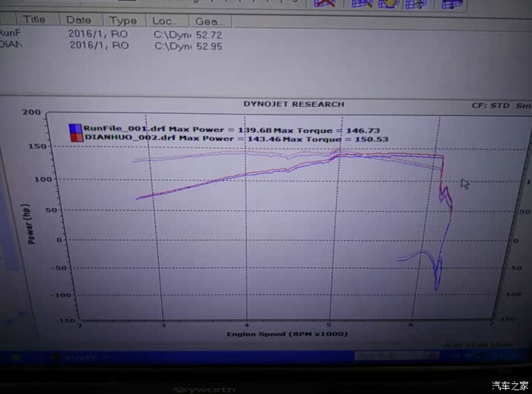Click the Gea... column header
Screen dimensions: 532x394
pos(211,21)
